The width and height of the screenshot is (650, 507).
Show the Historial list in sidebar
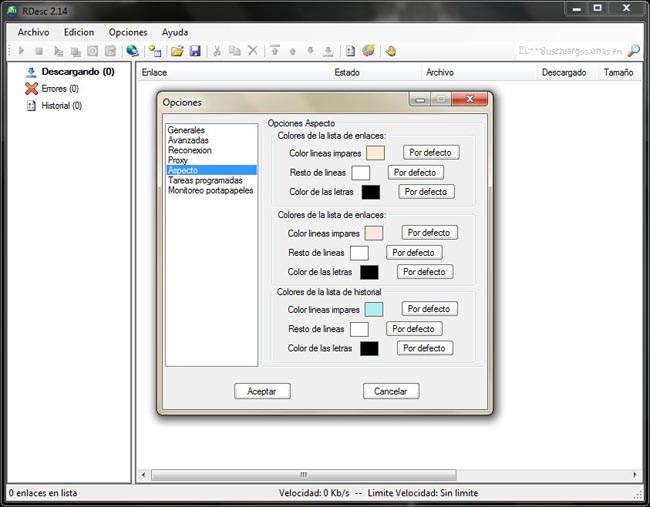coord(61,106)
